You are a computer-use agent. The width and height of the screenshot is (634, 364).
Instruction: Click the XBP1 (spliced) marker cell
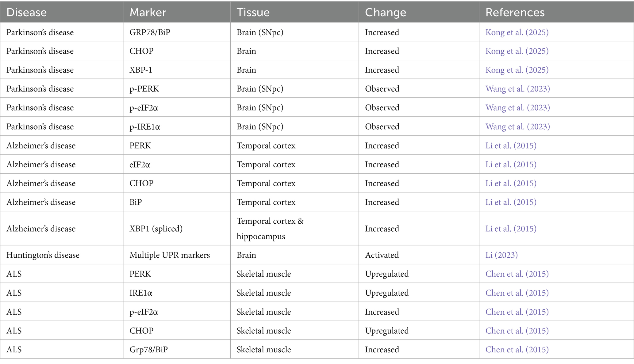156,229
